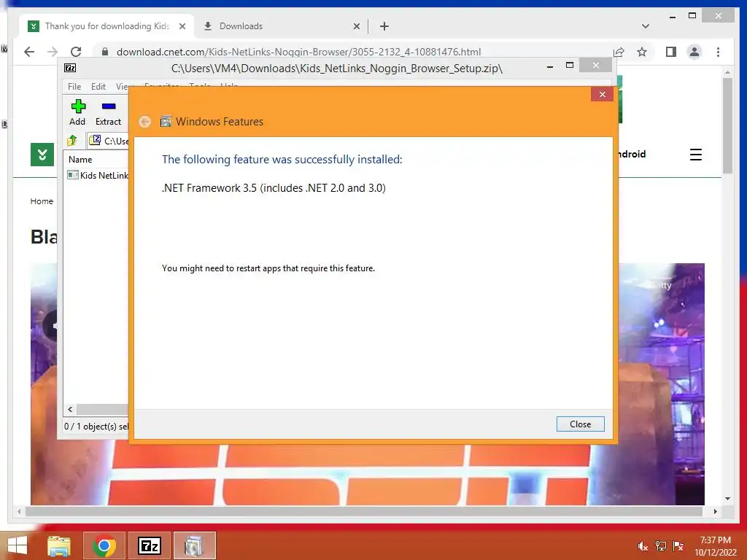Open Chrome three-dot menu
The width and height of the screenshot is (747, 560).
[x=718, y=52]
